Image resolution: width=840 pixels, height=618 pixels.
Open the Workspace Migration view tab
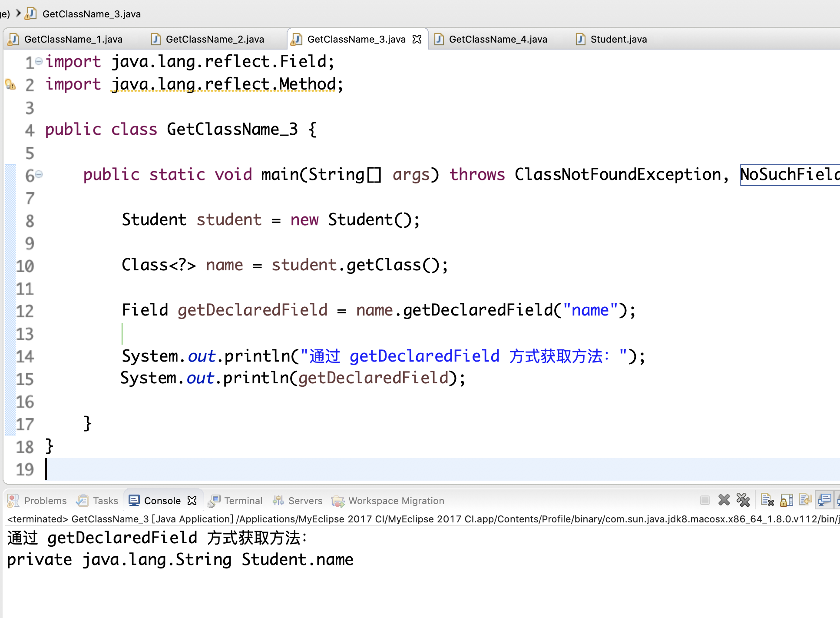[388, 501]
